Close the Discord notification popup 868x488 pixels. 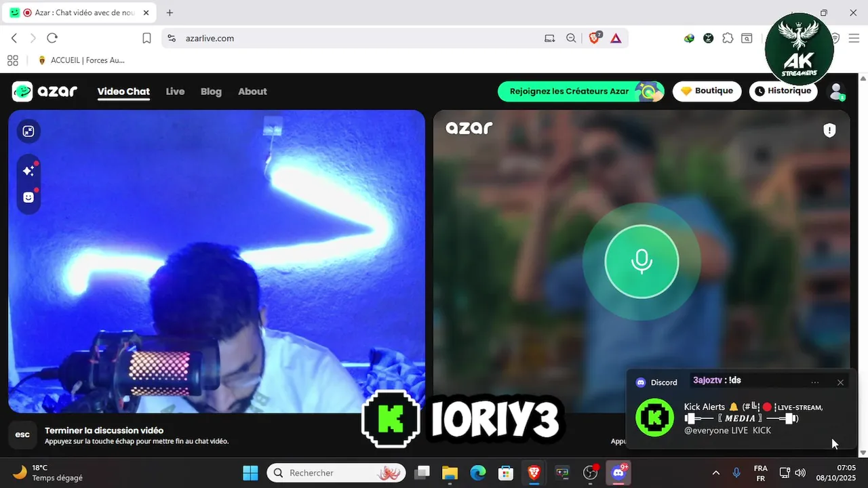840,382
